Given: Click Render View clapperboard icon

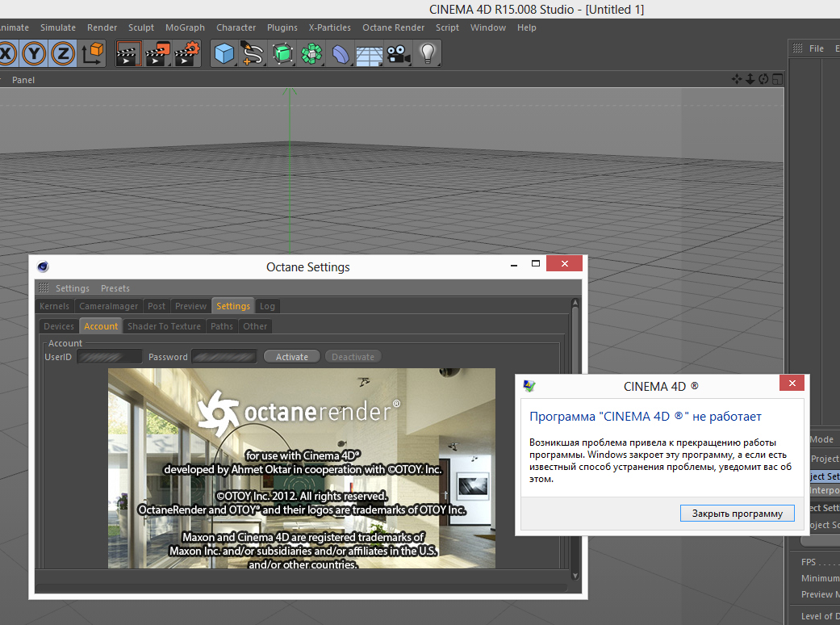Looking at the screenshot, I should pyautogui.click(x=128, y=53).
